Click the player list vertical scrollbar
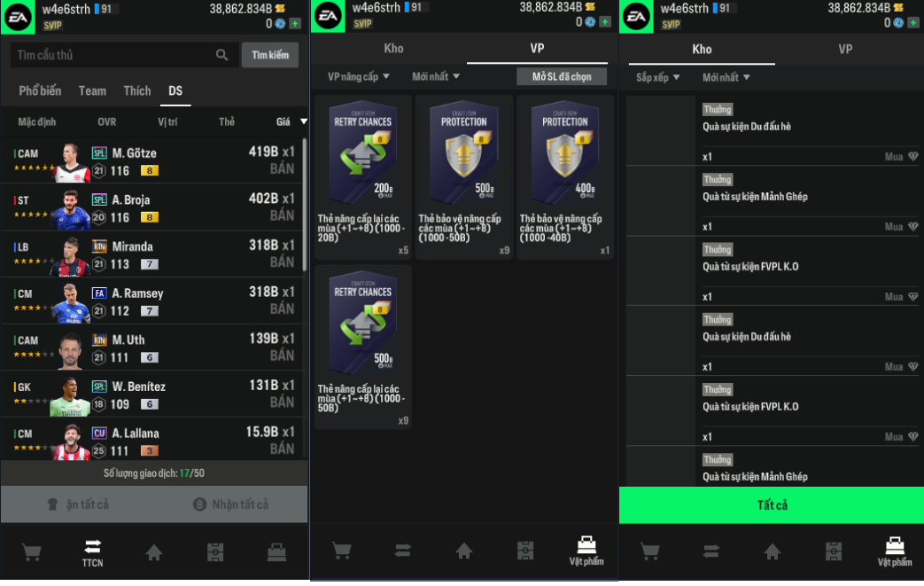The height and width of the screenshot is (586, 924). point(304,205)
